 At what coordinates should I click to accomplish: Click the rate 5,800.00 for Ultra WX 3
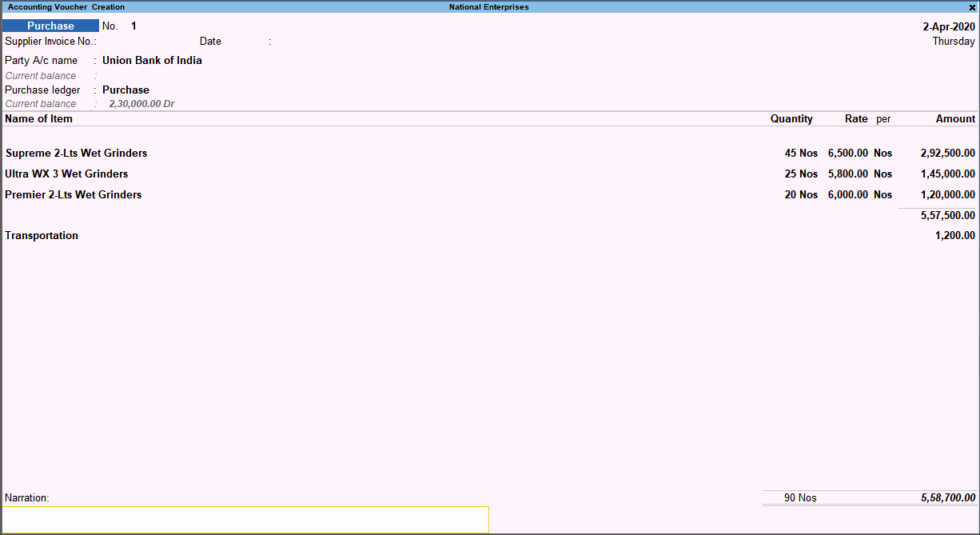click(847, 174)
